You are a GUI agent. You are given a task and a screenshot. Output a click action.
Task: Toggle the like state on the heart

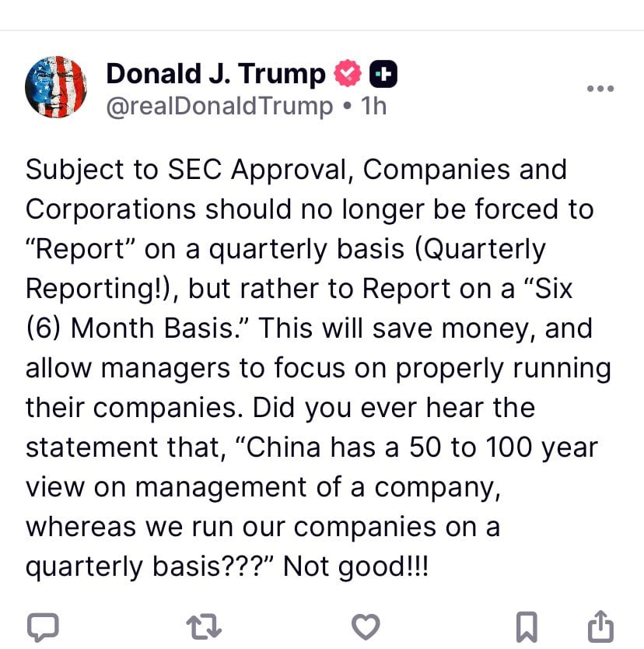click(366, 625)
